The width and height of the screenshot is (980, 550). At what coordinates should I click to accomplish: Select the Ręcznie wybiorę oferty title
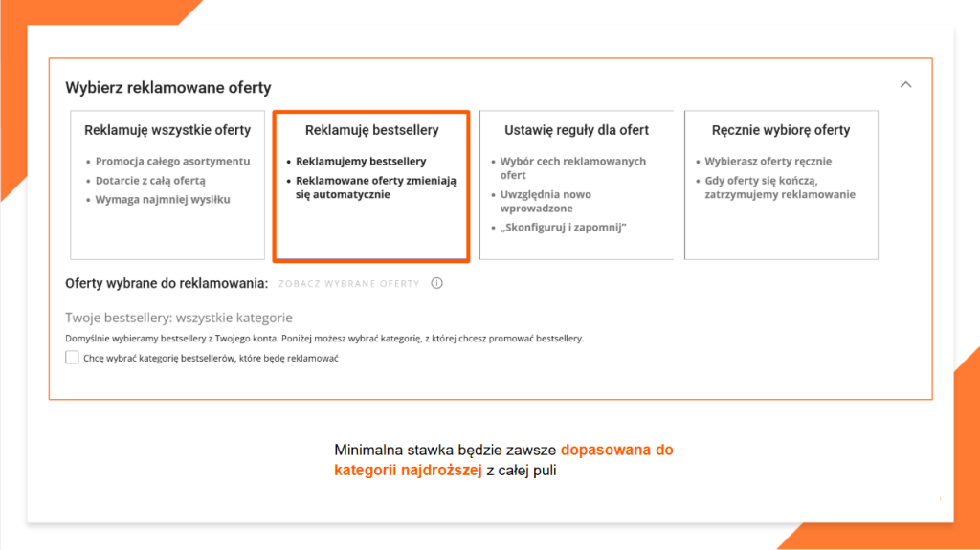[x=781, y=130]
